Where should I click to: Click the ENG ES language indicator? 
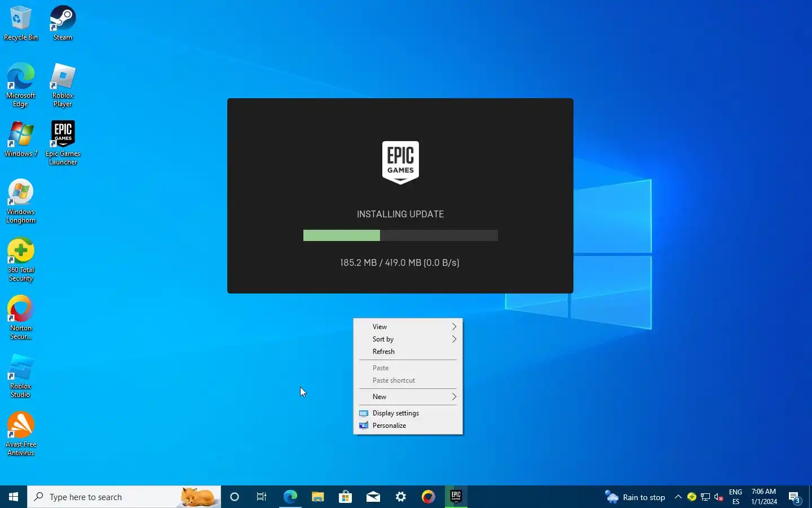(x=735, y=497)
